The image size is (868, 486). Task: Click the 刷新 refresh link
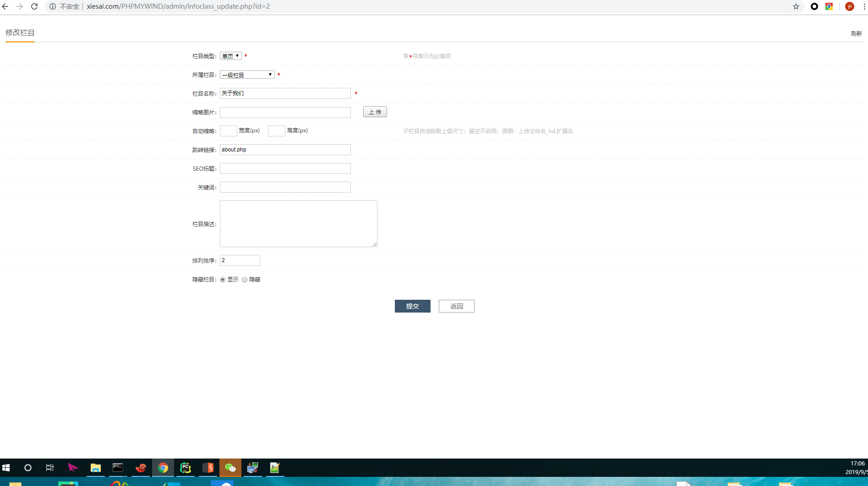pyautogui.click(x=857, y=33)
